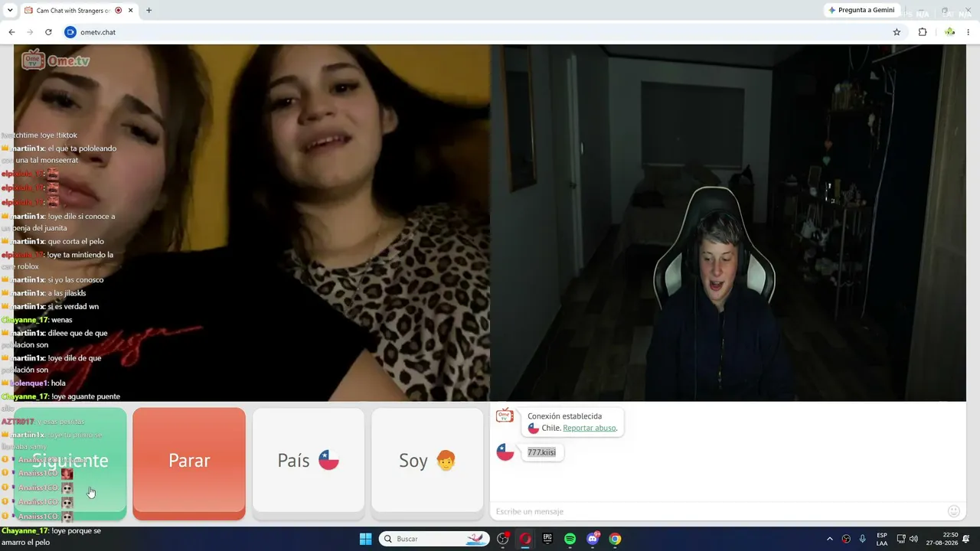Click the País Chile flag icon

[x=328, y=460]
